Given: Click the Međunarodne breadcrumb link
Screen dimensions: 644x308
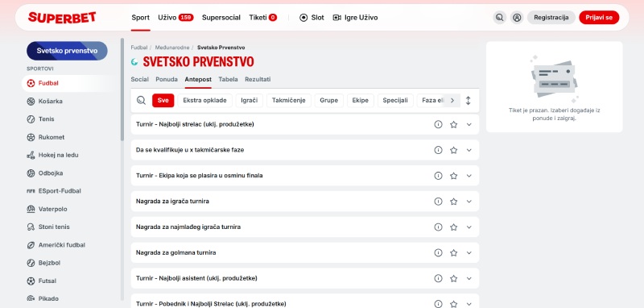Looking at the screenshot, I should click(x=172, y=48).
